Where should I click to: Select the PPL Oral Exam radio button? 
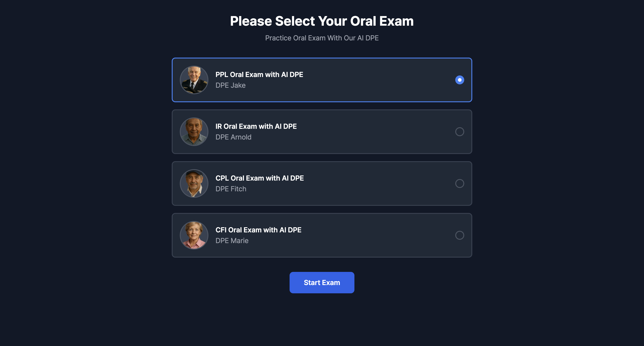(460, 80)
